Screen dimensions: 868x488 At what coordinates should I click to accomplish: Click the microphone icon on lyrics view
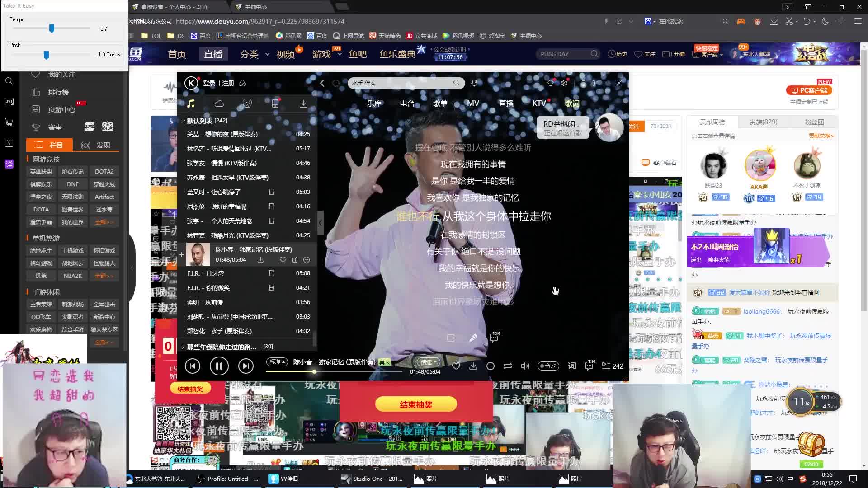pos(473,338)
